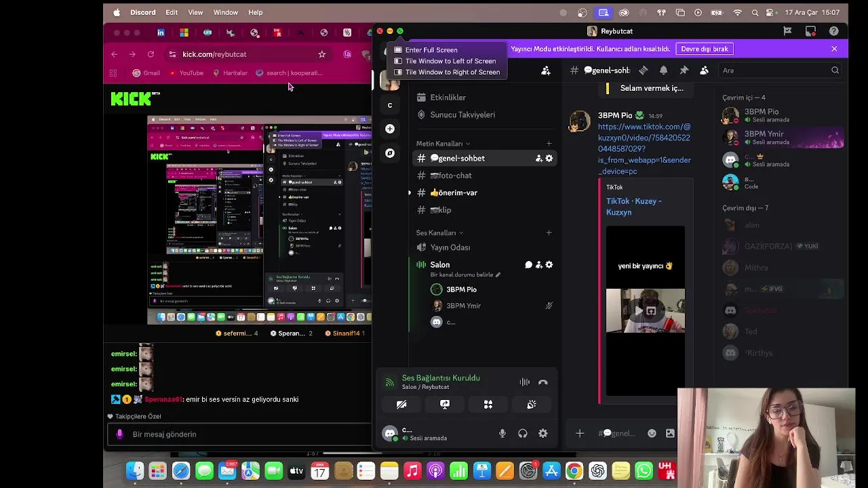This screenshot has height=488, width=868.
Task: Open the emoji picker in message bar
Action: [x=652, y=434]
